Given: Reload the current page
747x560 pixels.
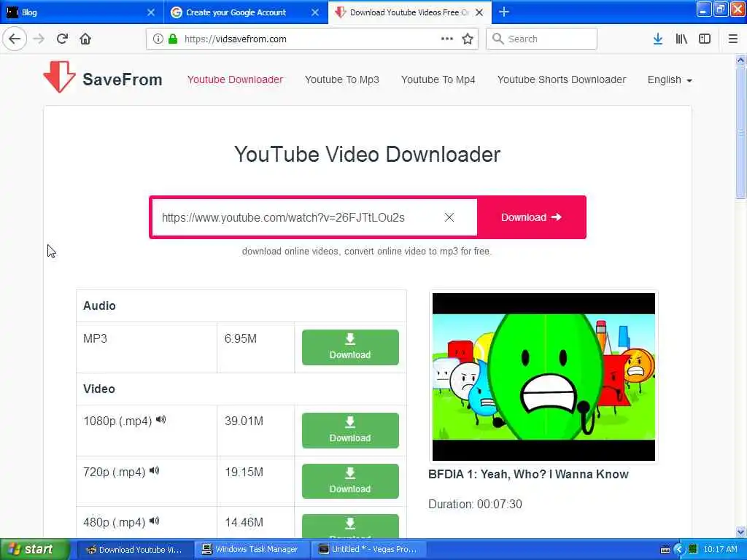Looking at the screenshot, I should click(62, 39).
